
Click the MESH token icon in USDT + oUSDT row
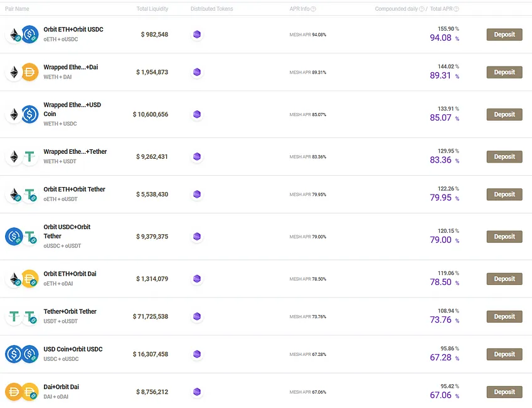click(197, 316)
